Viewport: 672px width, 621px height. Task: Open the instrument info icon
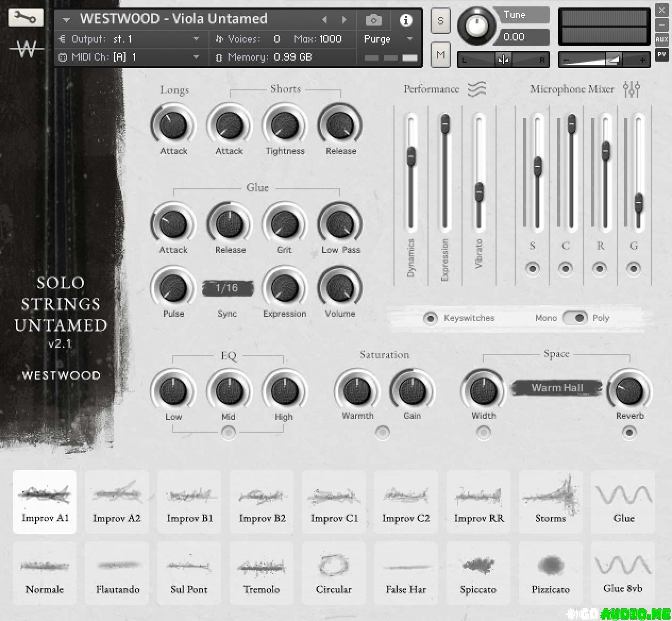[406, 20]
